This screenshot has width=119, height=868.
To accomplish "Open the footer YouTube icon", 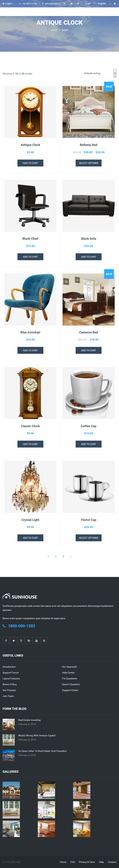I will [x=36, y=641].
